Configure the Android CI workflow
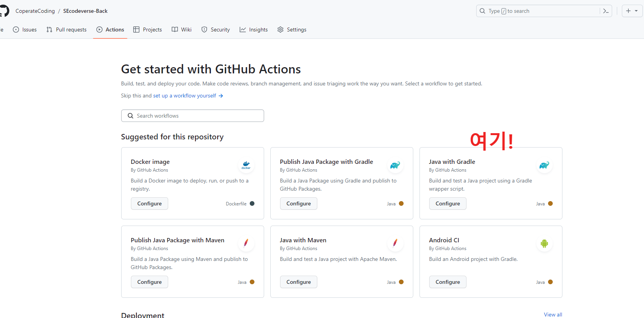Screen dimensions: 644x318 point(447,282)
